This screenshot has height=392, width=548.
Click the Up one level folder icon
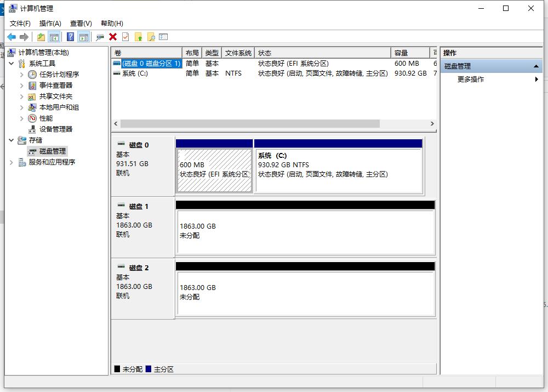41,37
